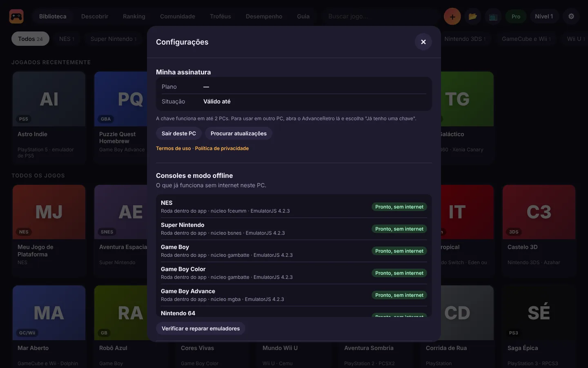
Task: Click the green Pro badge
Action: tap(516, 16)
